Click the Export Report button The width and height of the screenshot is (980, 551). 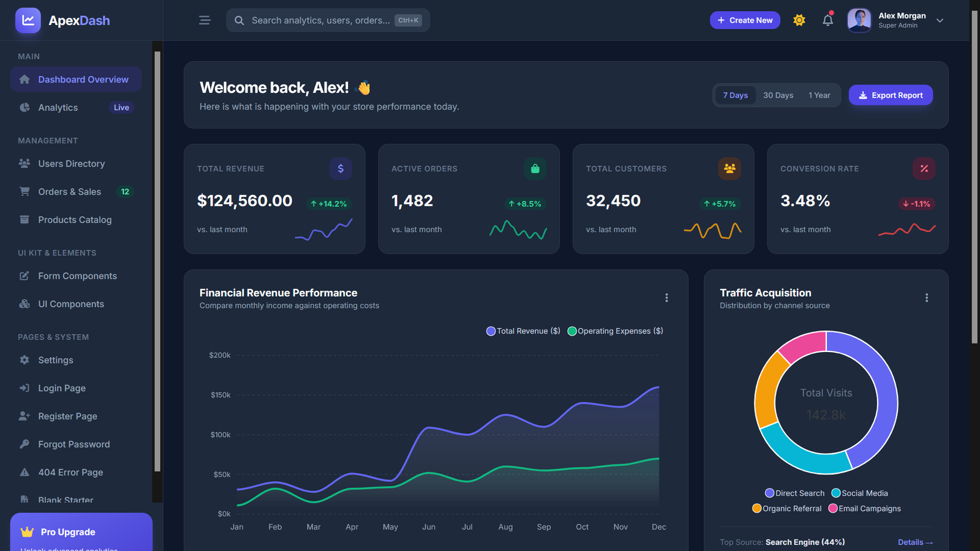891,95
